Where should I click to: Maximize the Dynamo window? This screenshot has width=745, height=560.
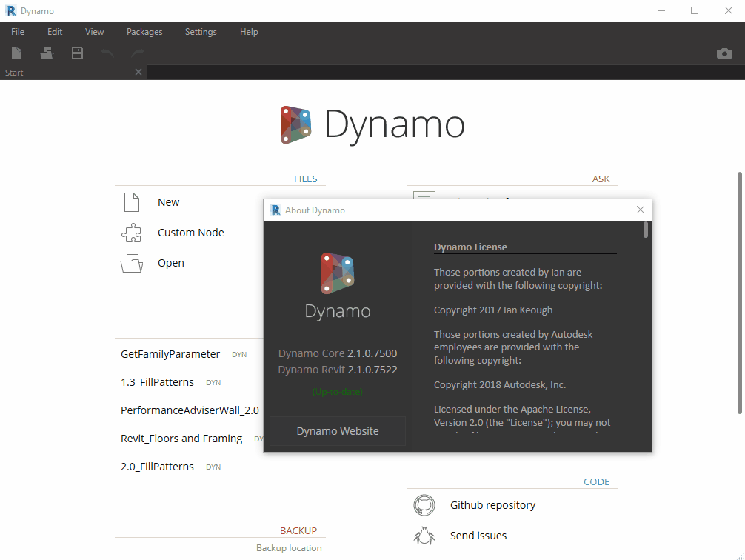(x=695, y=10)
